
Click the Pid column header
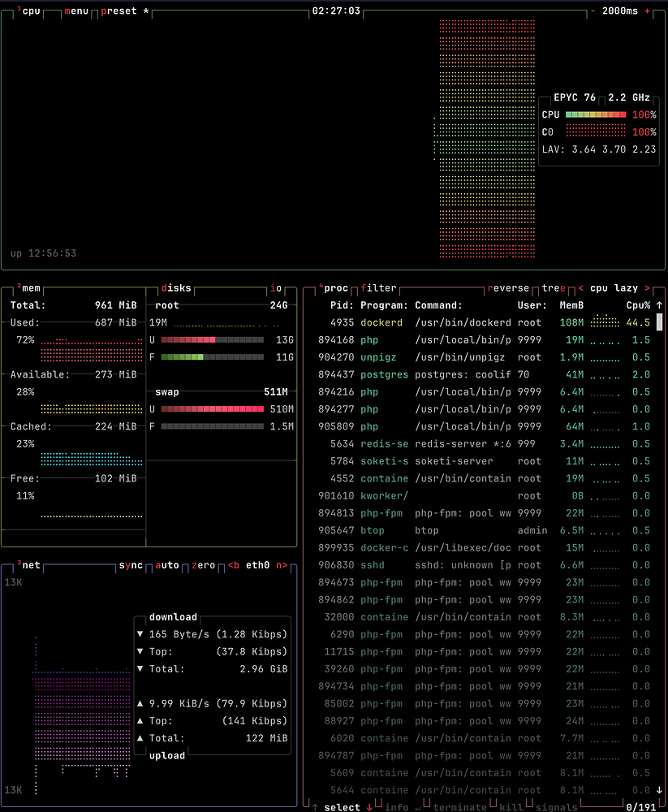pyautogui.click(x=343, y=305)
